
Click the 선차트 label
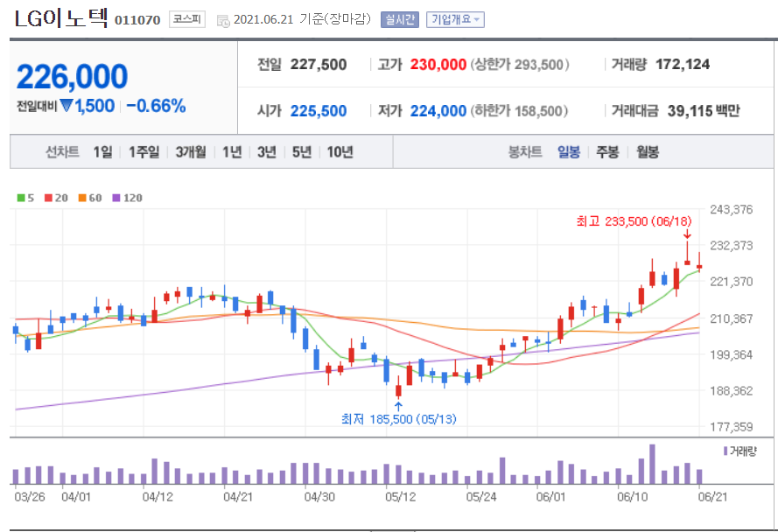click(x=62, y=152)
